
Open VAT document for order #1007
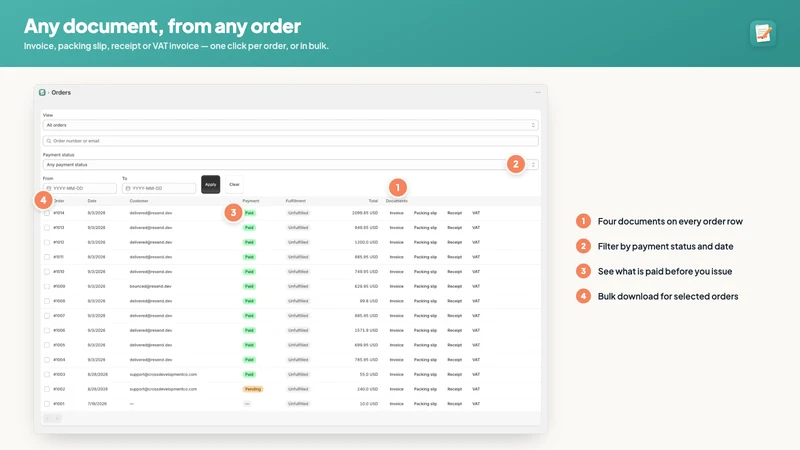coord(476,316)
